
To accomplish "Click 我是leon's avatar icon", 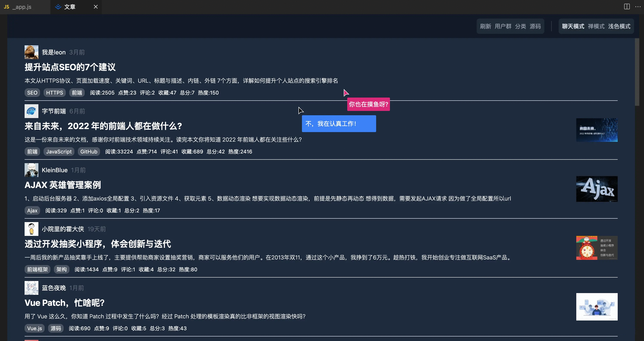I will (x=31, y=52).
